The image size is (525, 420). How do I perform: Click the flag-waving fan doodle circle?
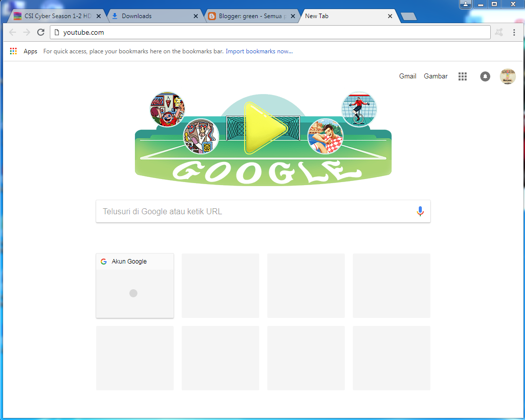point(201,136)
